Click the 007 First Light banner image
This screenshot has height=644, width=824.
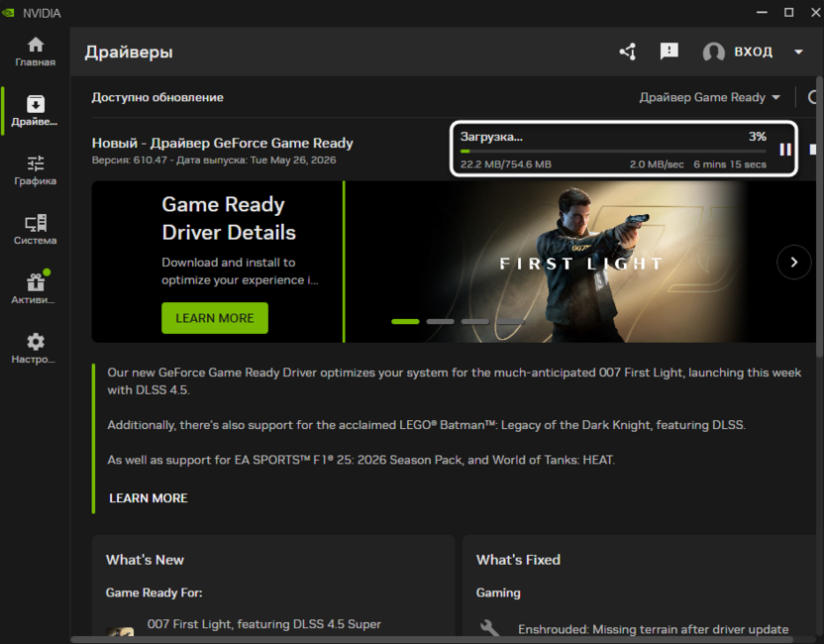[580, 262]
